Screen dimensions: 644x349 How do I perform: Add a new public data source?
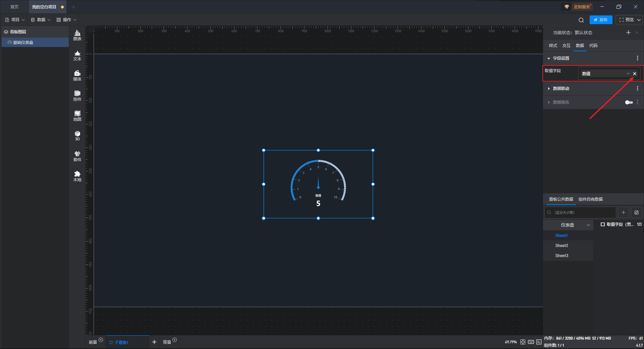pyautogui.click(x=624, y=212)
